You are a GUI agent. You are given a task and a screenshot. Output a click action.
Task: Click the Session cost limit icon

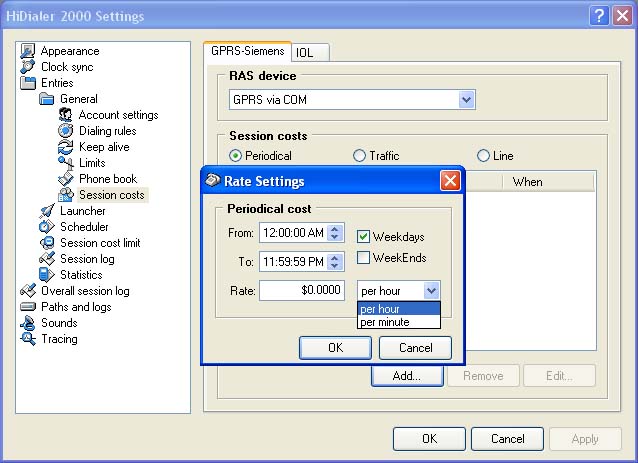(47, 243)
